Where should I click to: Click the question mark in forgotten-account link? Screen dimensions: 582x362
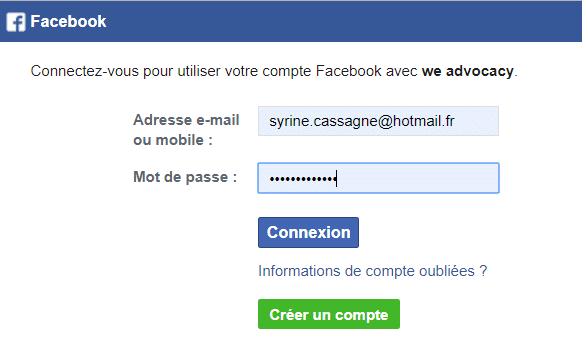point(483,271)
